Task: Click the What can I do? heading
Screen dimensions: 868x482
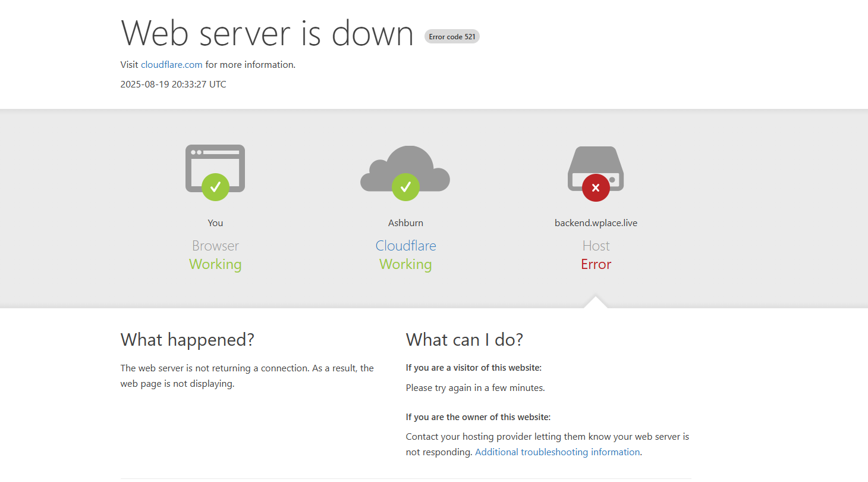Action: click(464, 340)
